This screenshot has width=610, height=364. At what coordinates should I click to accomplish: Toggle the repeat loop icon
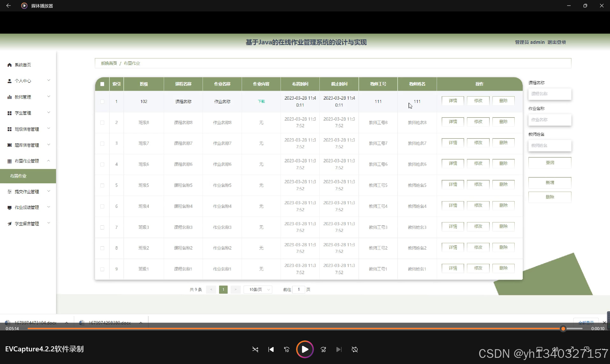[x=354, y=349]
